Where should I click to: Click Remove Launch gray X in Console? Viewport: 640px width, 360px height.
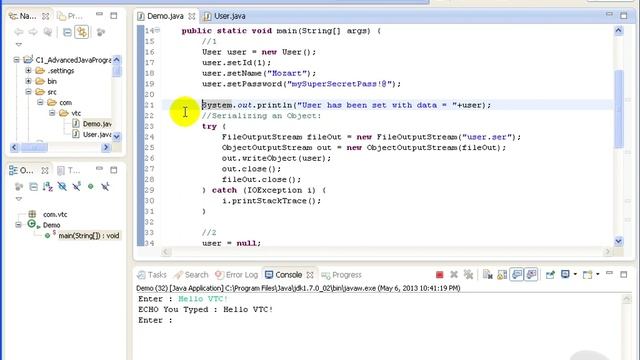tap(453, 275)
